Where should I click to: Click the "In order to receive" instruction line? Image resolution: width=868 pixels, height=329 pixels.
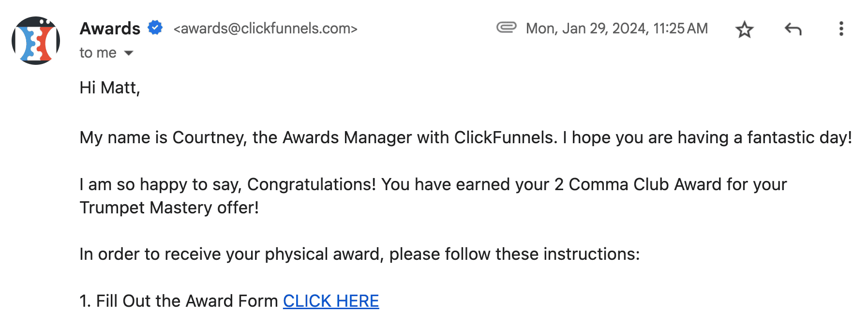(x=359, y=254)
